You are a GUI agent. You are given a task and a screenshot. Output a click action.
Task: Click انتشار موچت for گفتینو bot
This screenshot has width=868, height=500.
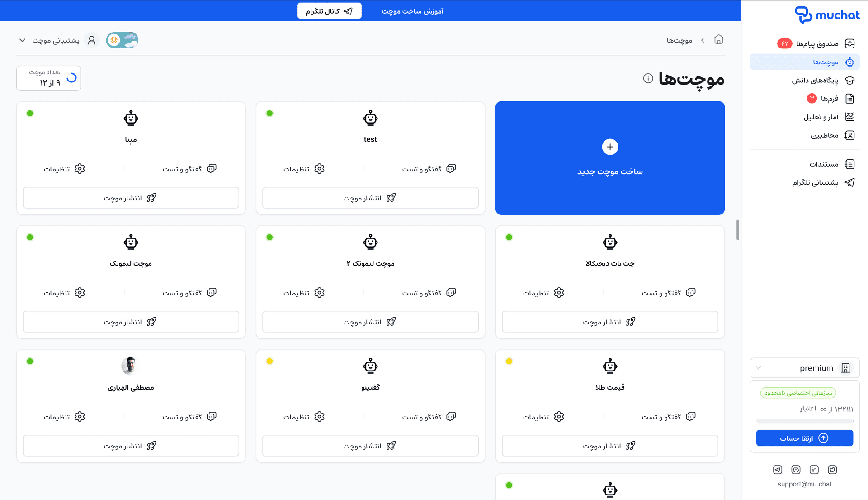pyautogui.click(x=370, y=446)
